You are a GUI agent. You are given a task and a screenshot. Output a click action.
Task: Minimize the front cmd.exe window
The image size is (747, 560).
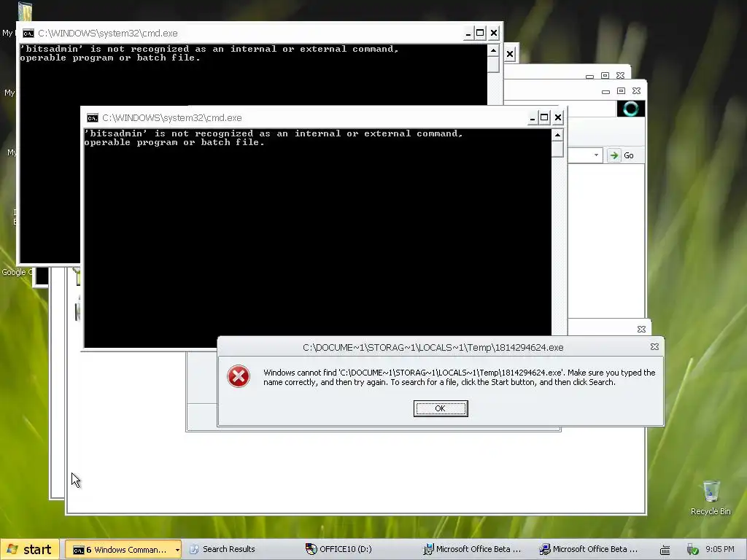click(532, 117)
